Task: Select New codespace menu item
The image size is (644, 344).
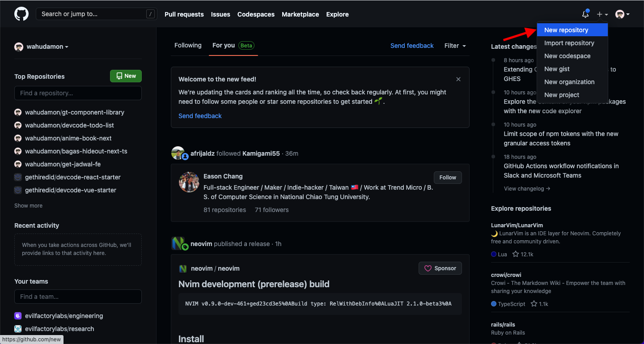Action: click(572, 56)
